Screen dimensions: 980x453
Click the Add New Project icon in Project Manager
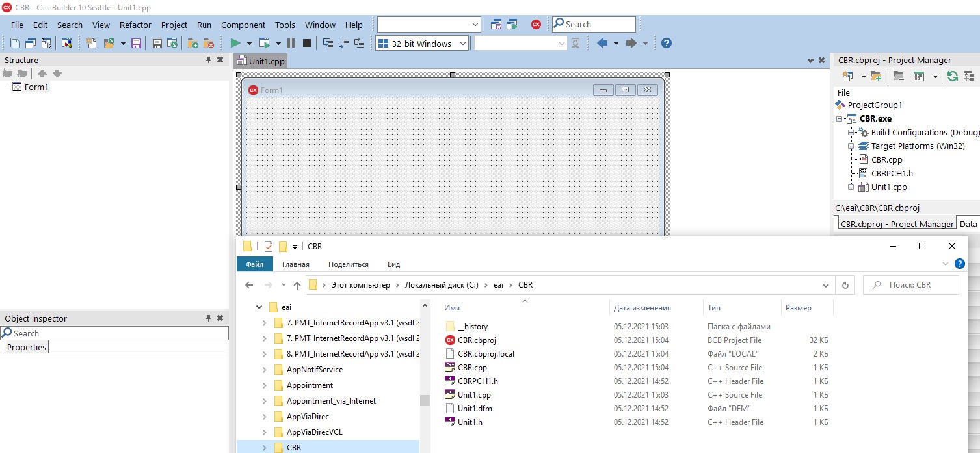847,76
